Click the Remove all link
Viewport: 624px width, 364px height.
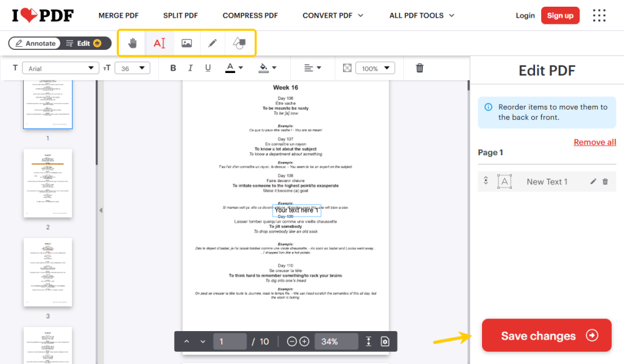tap(595, 142)
